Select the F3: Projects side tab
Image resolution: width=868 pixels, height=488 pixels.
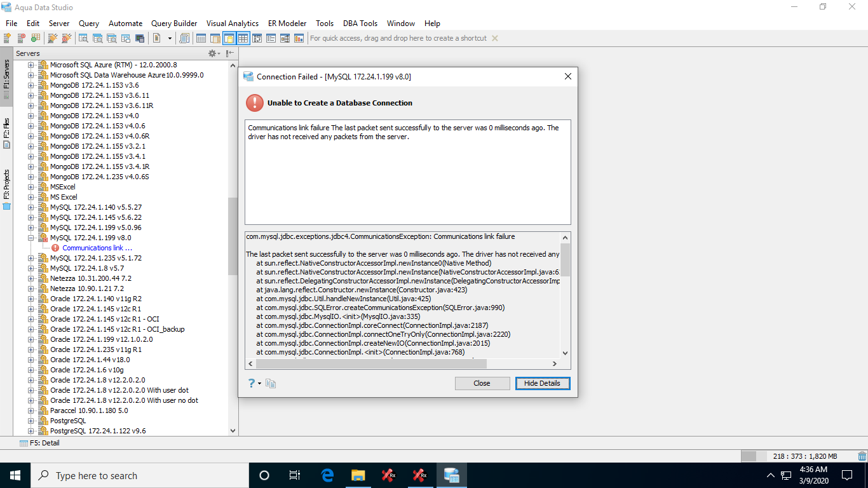click(x=6, y=189)
